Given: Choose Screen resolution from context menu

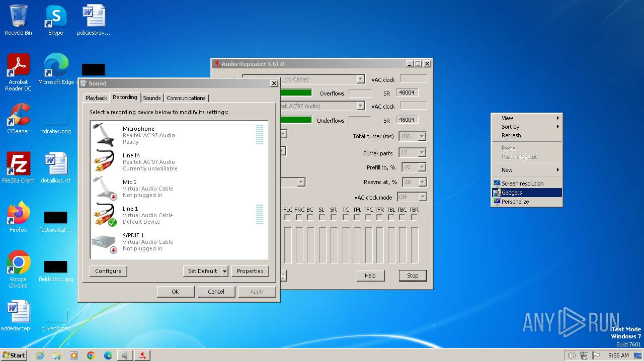Looking at the screenshot, I should point(527,184).
